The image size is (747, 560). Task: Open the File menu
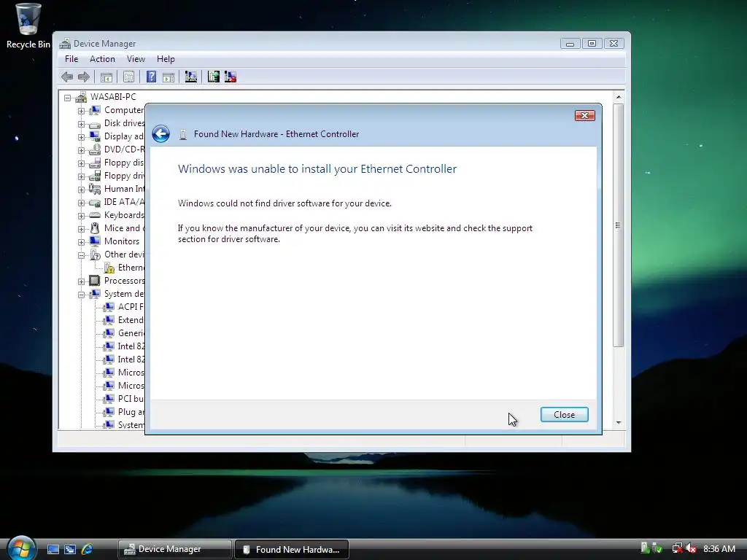pos(71,59)
